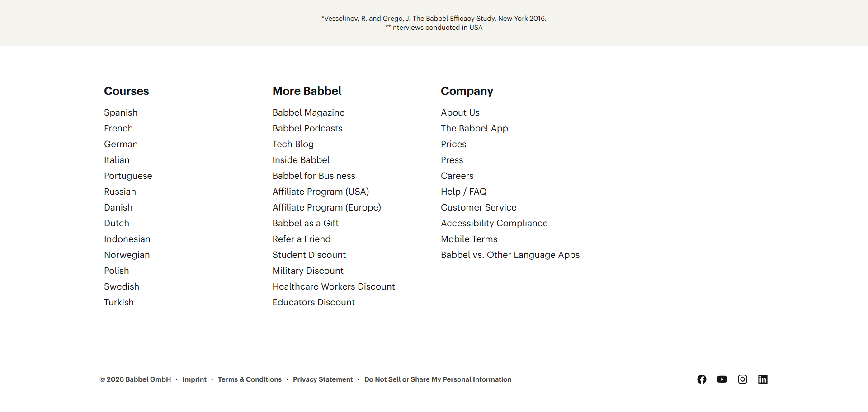Image resolution: width=868 pixels, height=412 pixels.
Task: Open the About Us page
Action: pos(460,112)
